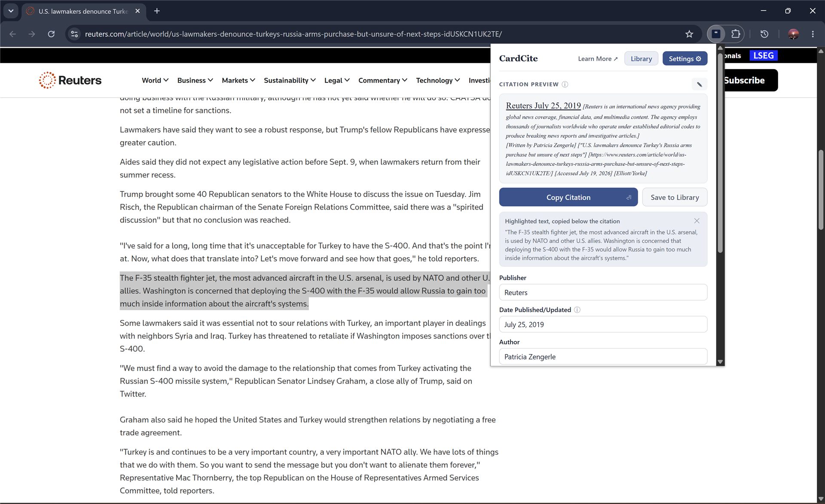Click the Publisher field containing Reuters

coord(603,292)
